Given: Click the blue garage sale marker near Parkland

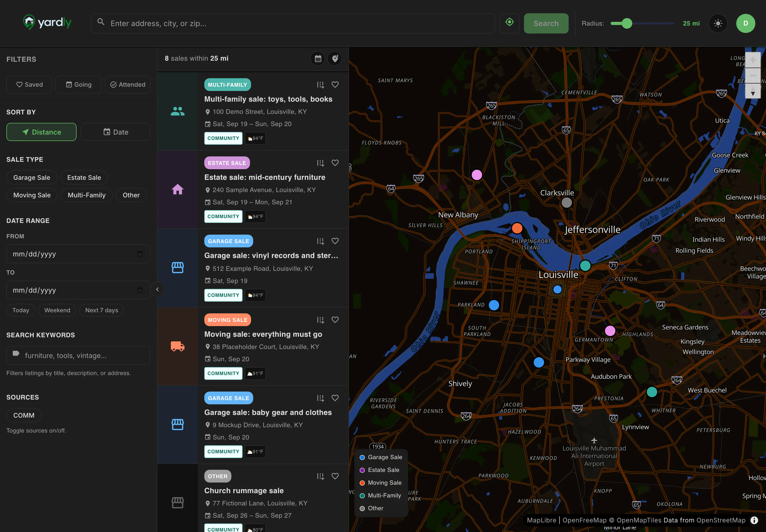Looking at the screenshot, I should tap(494, 305).
